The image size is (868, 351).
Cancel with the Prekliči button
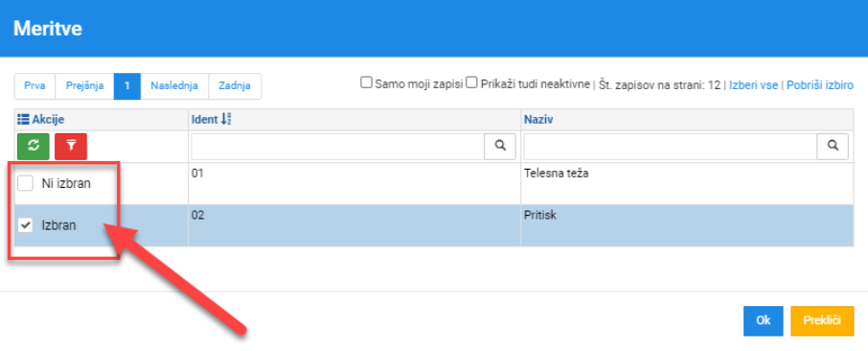tap(822, 321)
